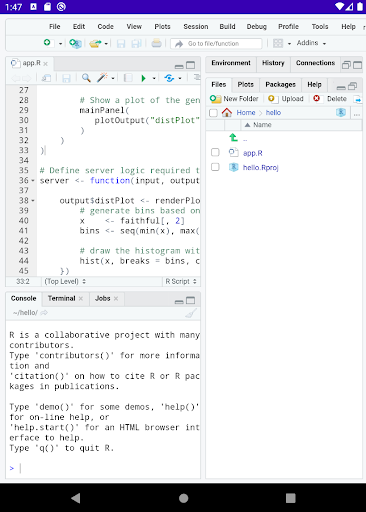Open the Build menu

(x=227, y=27)
